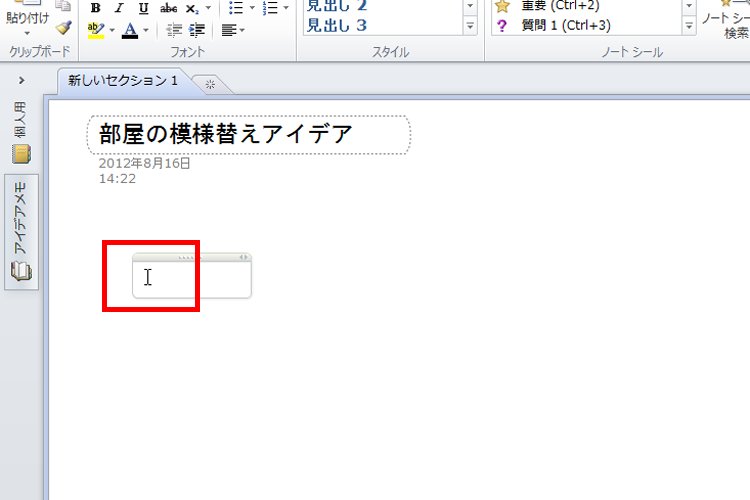Toggle strikethrough formatting

[x=168, y=8]
